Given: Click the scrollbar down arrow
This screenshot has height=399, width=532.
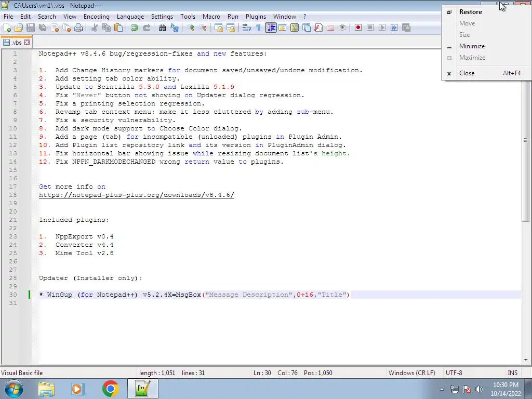Looking at the screenshot, I should [x=526, y=360].
